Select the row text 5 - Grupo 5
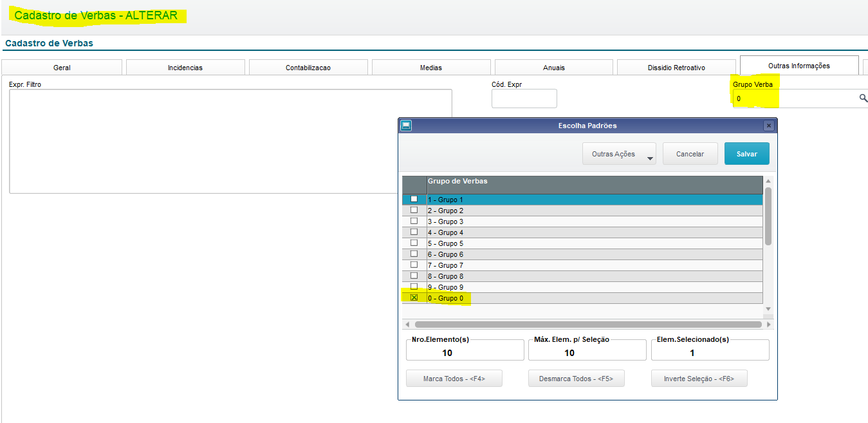The image size is (868, 423). [445, 243]
